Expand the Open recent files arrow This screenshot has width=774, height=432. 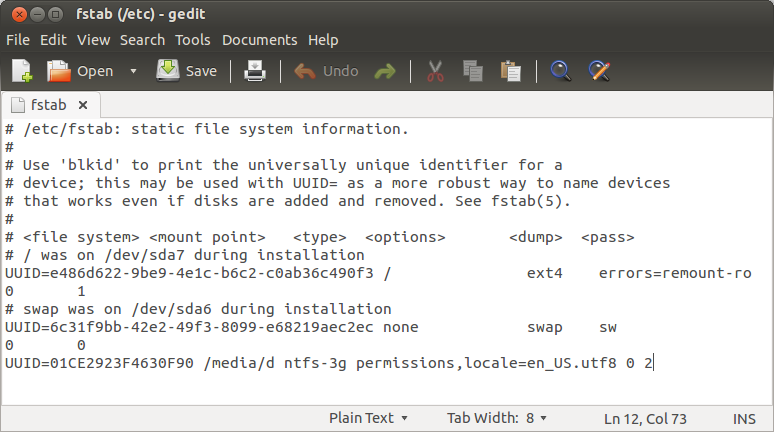[133, 71]
